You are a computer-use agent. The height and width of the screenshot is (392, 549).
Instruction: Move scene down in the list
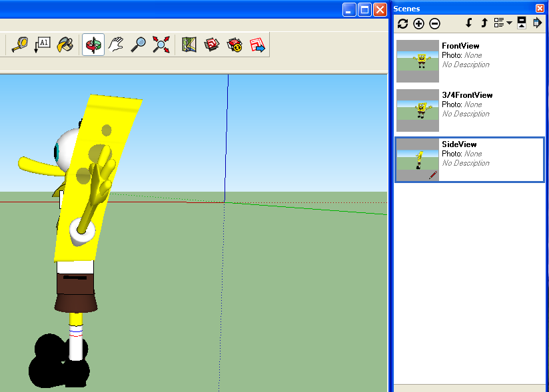469,23
